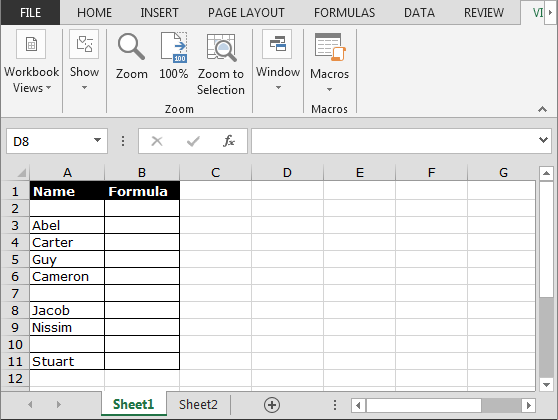Collapse the ribbon with the caret

tap(542, 109)
